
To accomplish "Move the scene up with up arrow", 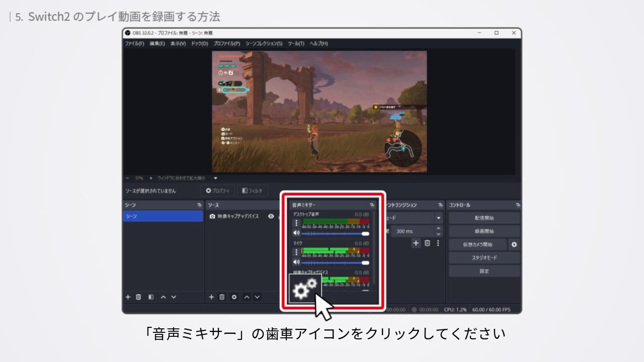I will click(163, 297).
